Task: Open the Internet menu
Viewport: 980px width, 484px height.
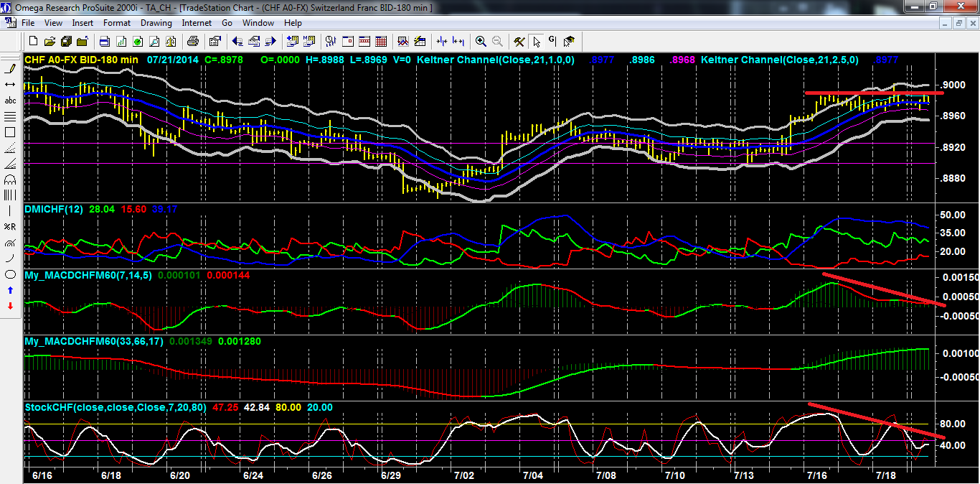Action: [197, 23]
